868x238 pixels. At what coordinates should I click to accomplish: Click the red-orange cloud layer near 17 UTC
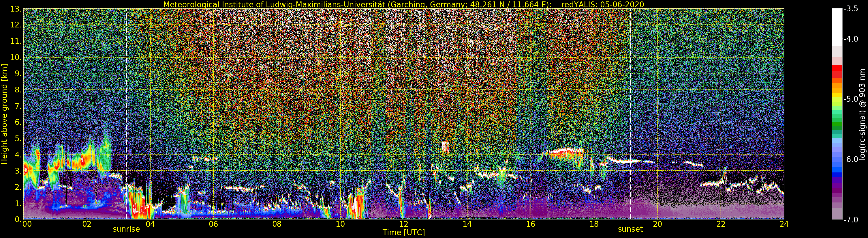566,154
